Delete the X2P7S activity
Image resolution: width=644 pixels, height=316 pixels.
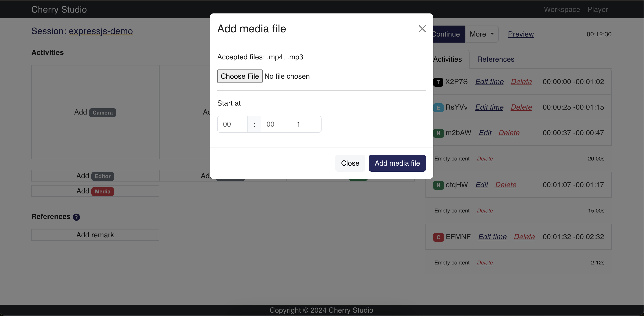pos(521,82)
